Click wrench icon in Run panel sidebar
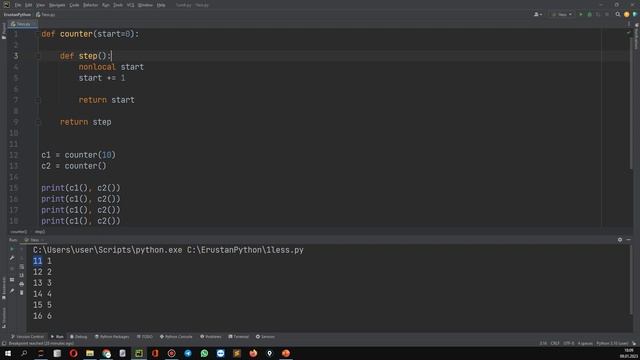Viewport: 640px width, 360px height. point(12,258)
